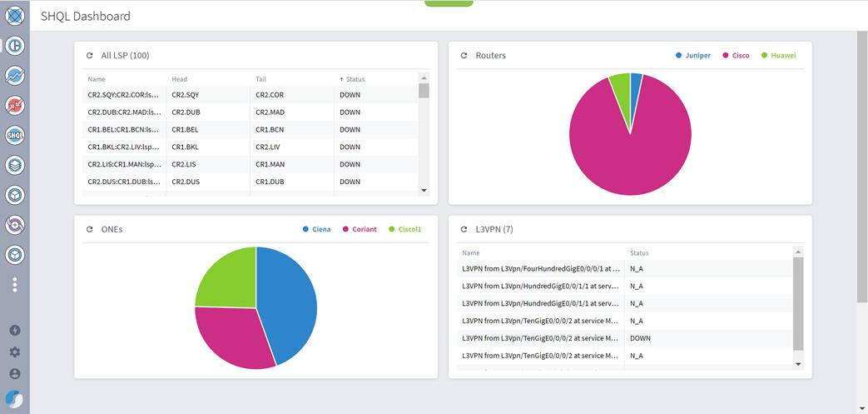This screenshot has width=868, height=414.
Task: Open the red circular sidebar icon
Action: point(15,105)
